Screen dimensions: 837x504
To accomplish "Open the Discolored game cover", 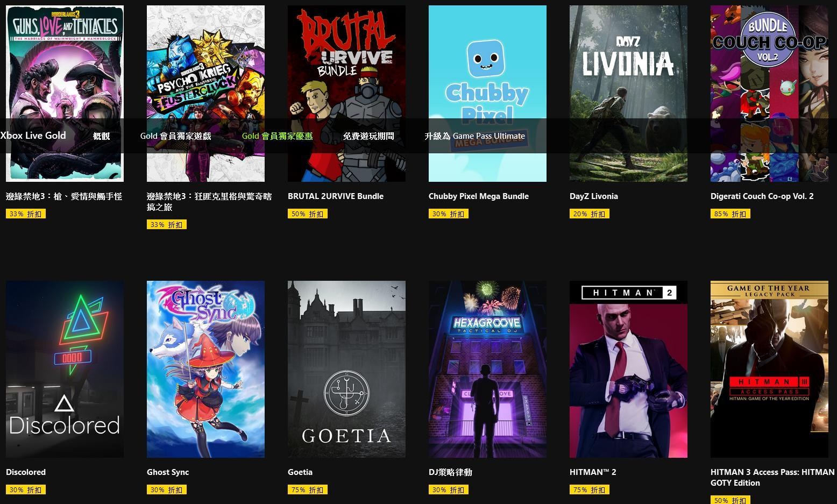I will (x=65, y=369).
